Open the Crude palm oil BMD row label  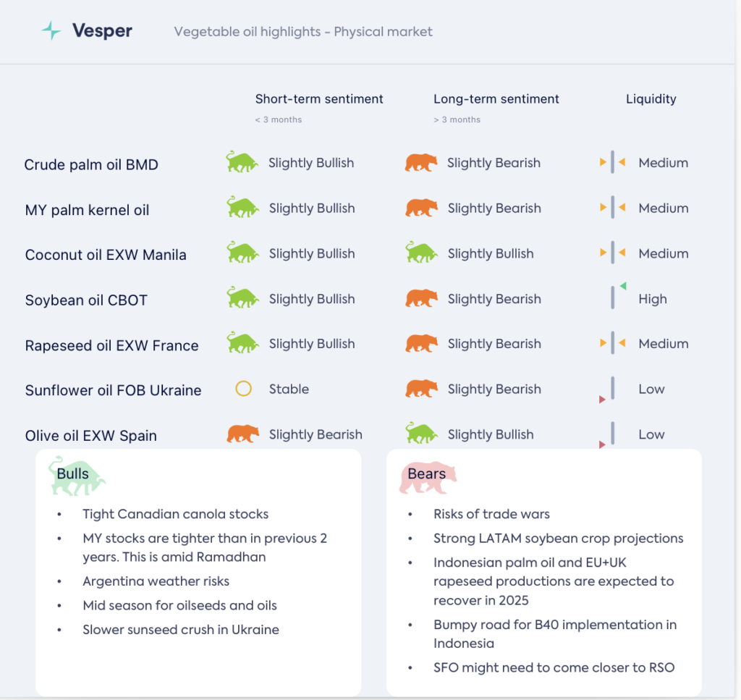(91, 165)
